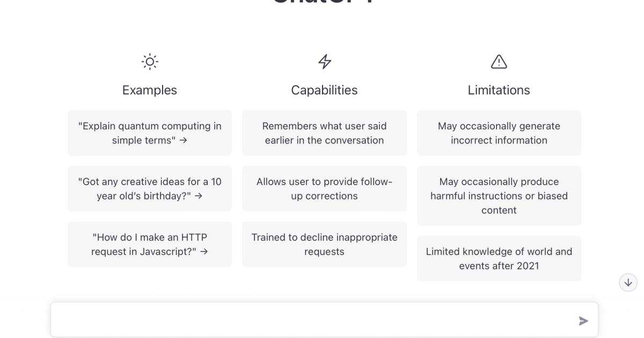644x338 pixels.
Task: Click the "harmful instructions or biased content" card
Action: click(x=499, y=196)
